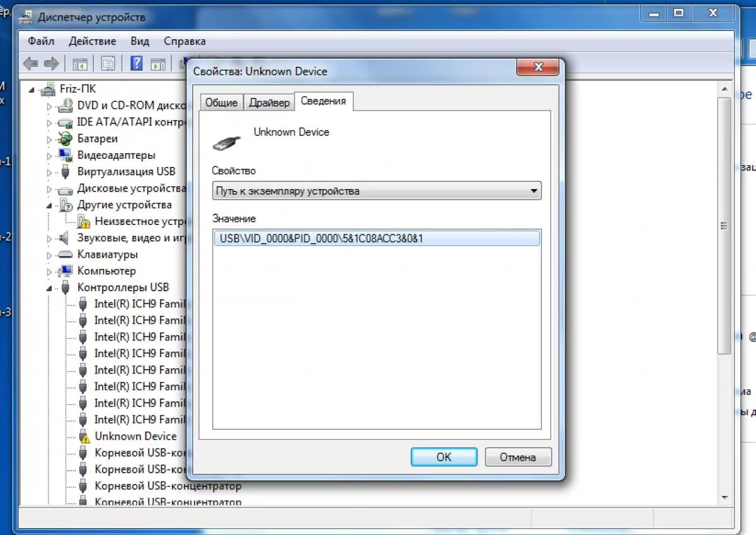Click the Back navigation arrow in toolbar
The width and height of the screenshot is (756, 535).
(30, 63)
